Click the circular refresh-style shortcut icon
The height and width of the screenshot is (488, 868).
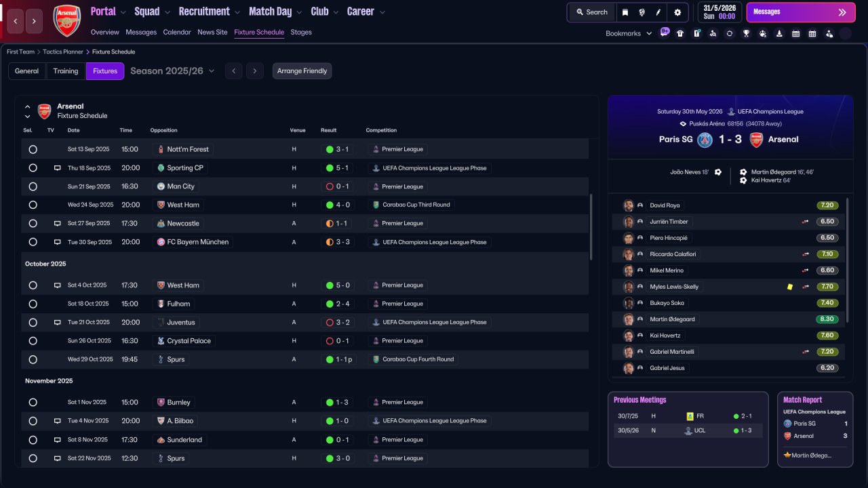pyautogui.click(x=730, y=33)
